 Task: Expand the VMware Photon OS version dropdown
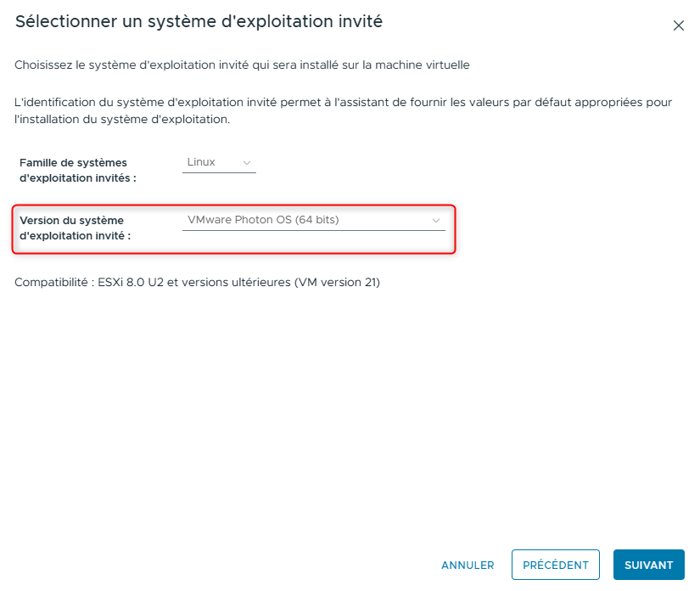[x=435, y=219]
